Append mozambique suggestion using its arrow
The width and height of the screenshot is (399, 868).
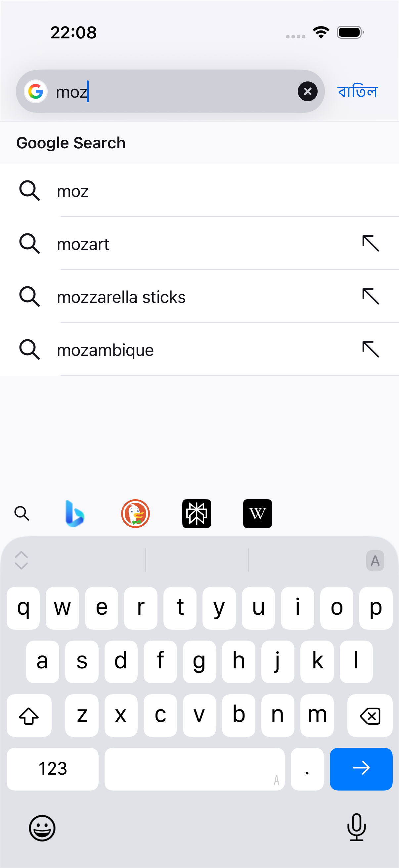click(371, 349)
